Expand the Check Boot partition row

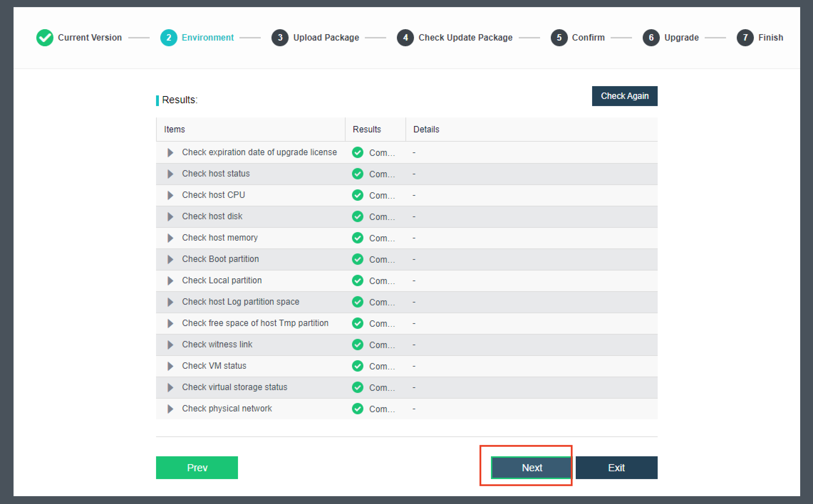click(170, 259)
